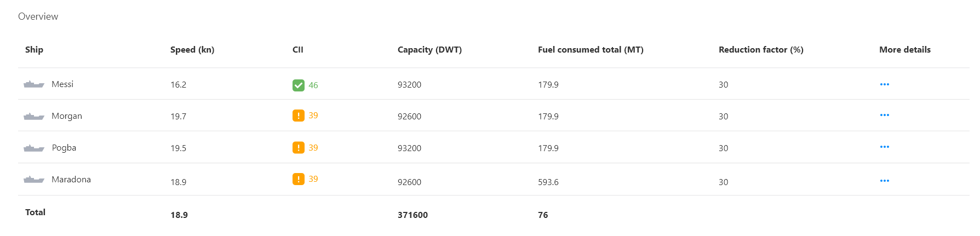Show more details for Maradona
Viewport: 980px width, 236px height.
[884, 181]
